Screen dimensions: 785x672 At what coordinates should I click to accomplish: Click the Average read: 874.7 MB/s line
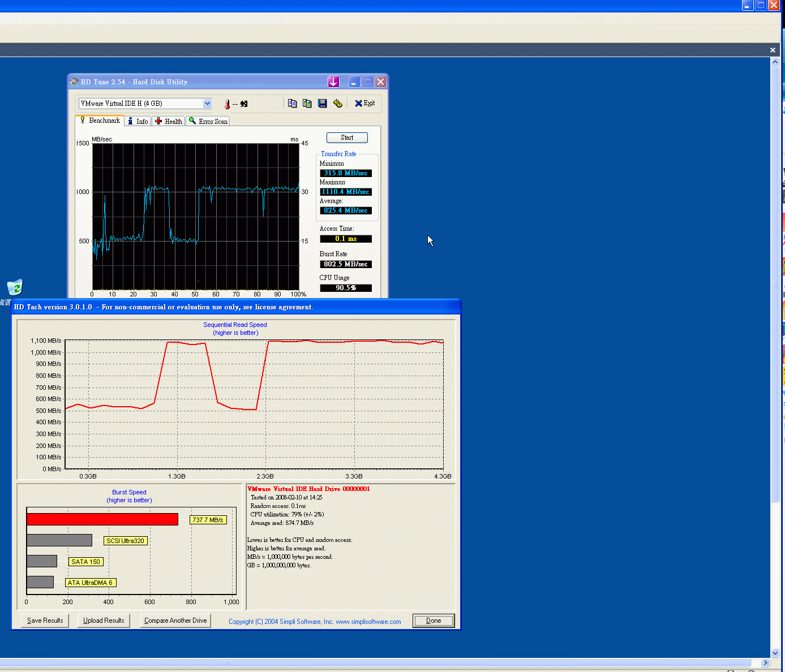point(282,523)
